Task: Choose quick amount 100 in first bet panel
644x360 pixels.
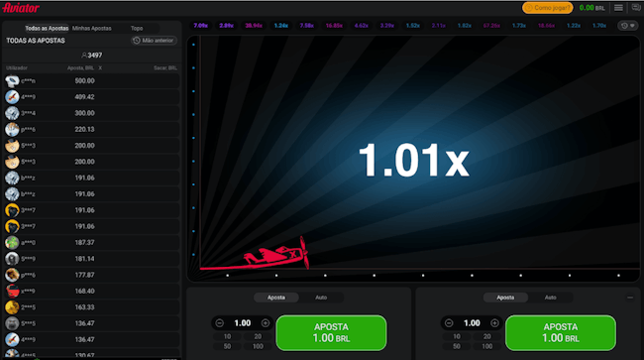Action: pos(258,346)
